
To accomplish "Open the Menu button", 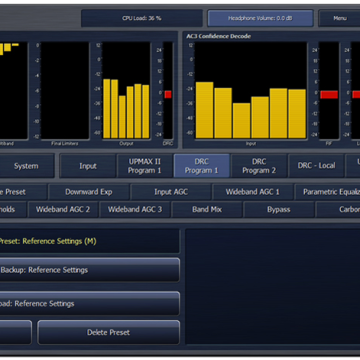I will [x=339, y=18].
